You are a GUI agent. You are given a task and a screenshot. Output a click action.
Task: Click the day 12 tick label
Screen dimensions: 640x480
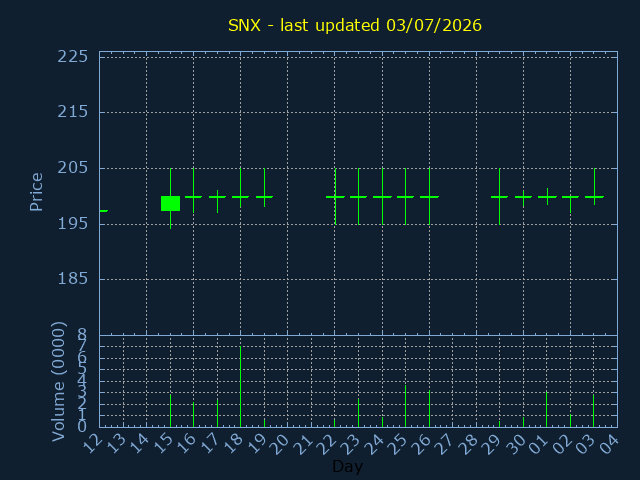click(x=95, y=443)
